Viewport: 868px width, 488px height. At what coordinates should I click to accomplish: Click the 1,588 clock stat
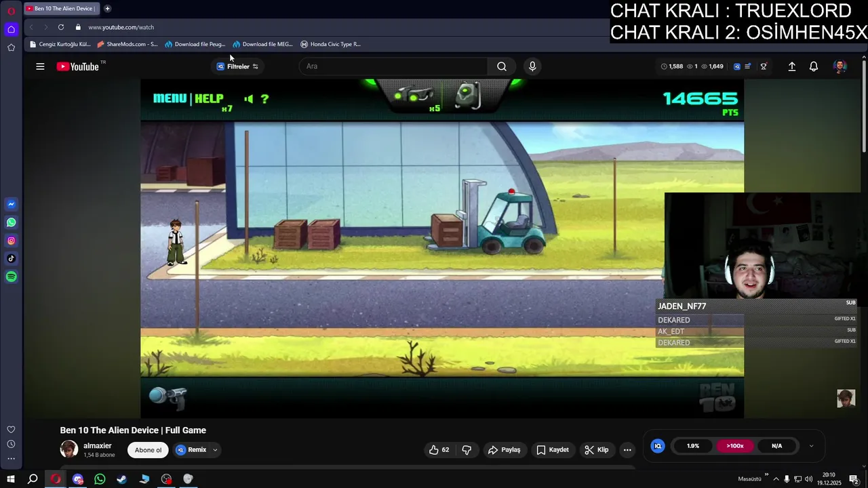[x=672, y=66]
